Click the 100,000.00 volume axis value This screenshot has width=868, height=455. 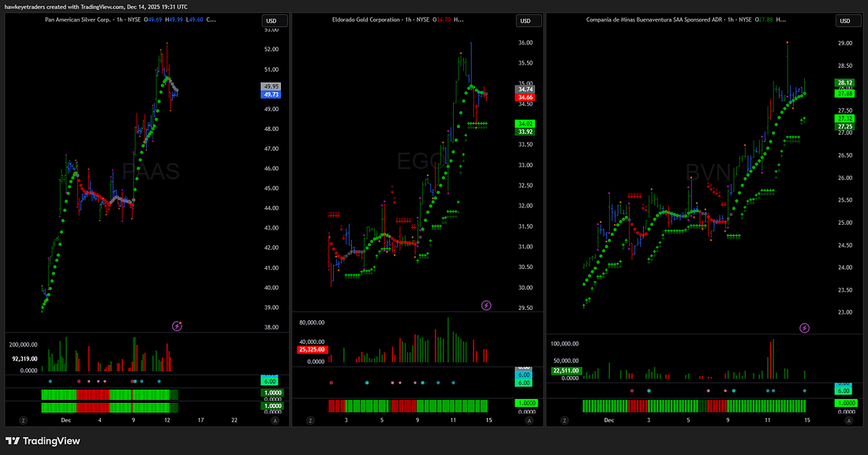pos(564,344)
